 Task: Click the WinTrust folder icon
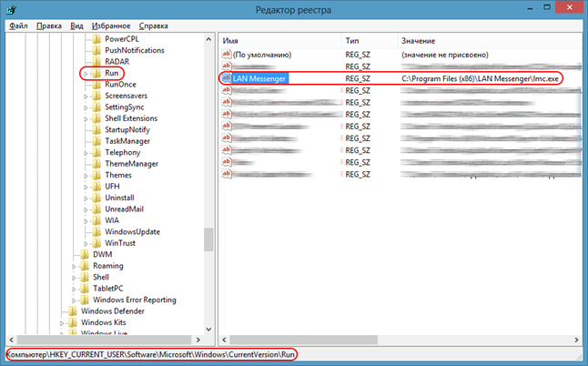96,243
